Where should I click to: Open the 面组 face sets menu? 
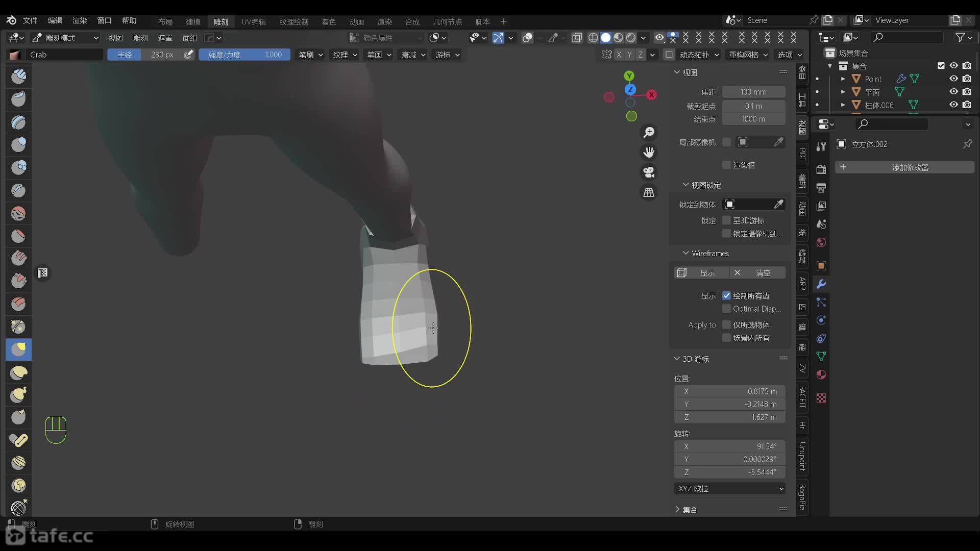189,38
